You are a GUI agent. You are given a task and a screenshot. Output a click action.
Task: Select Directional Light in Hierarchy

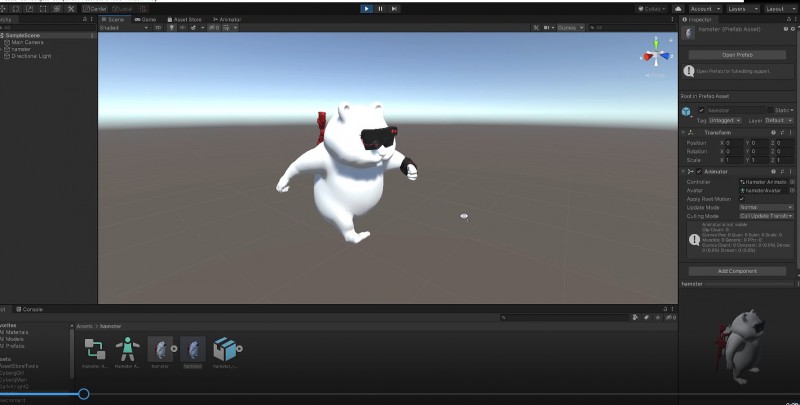[x=31, y=56]
